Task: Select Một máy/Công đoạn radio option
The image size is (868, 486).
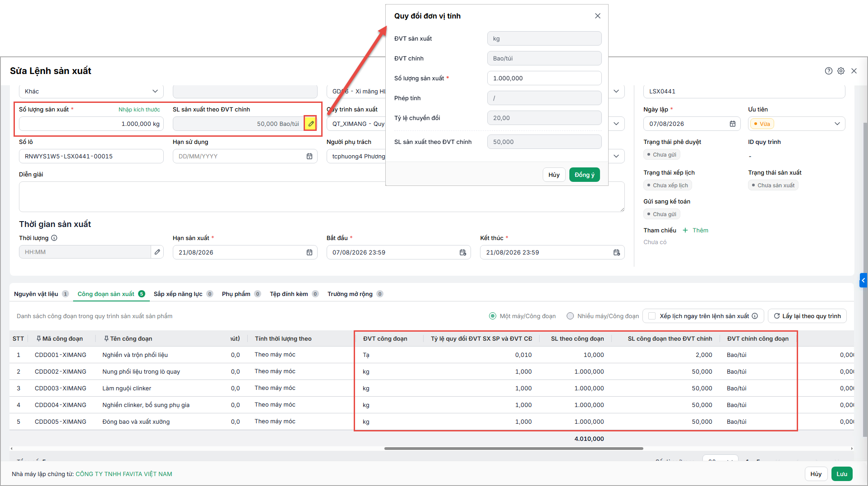Action: pos(493,316)
